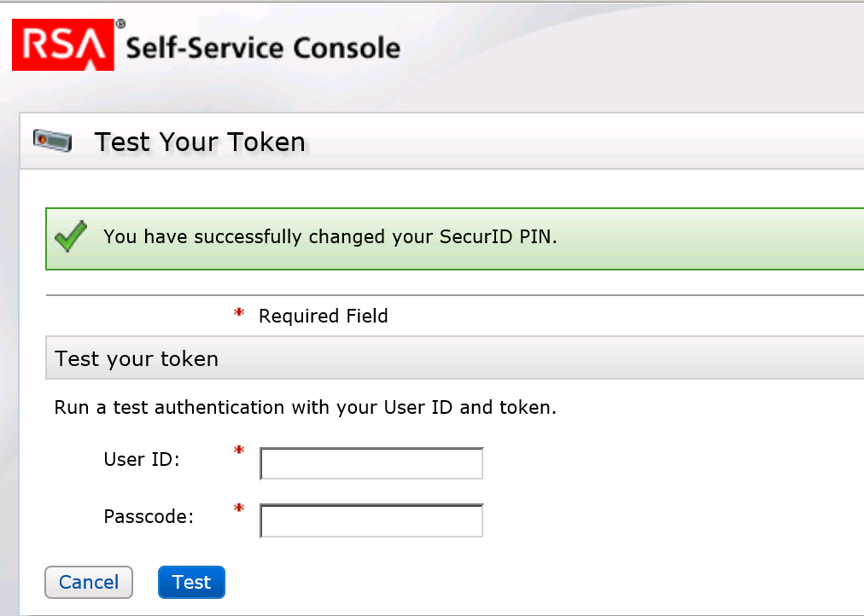Click the Cancel button
The width and height of the screenshot is (864, 616).
tap(88, 582)
